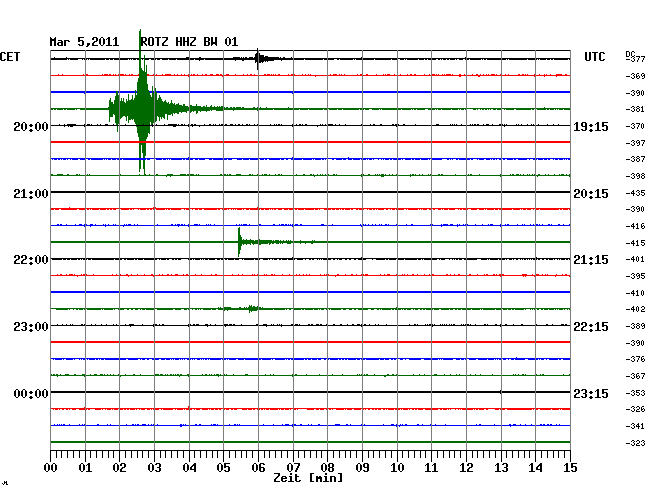This screenshot has width=650, height=494.
Task: Click the UTC time label "19:15"
Action: pos(591,127)
